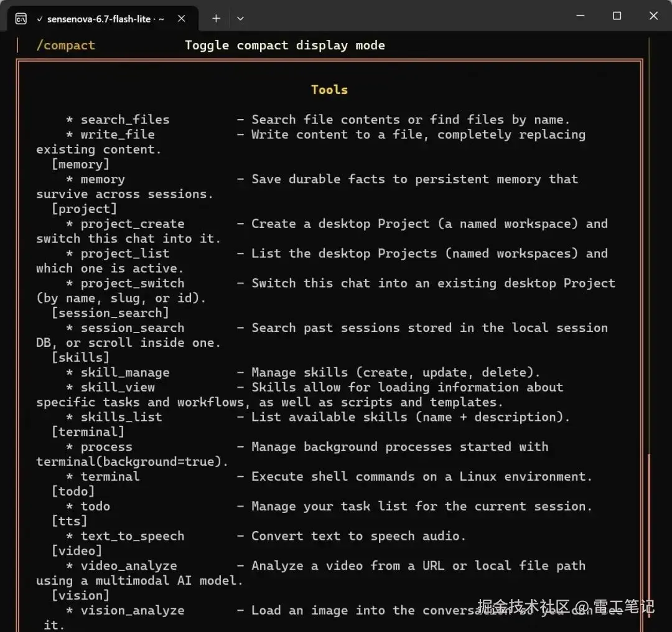Click the project_create tool name

click(x=133, y=224)
